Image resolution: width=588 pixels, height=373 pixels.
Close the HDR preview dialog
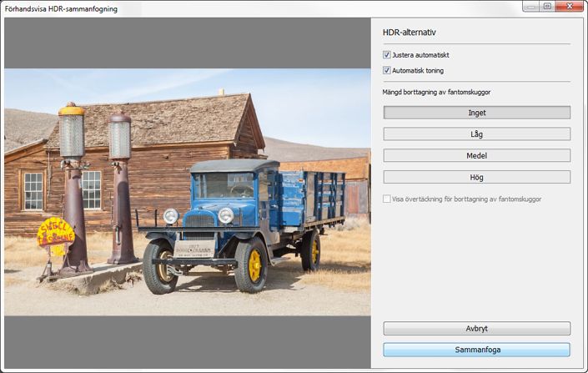tap(570, 6)
